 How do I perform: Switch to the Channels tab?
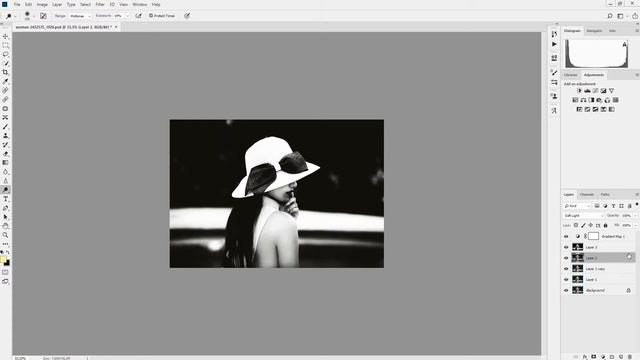coord(587,195)
